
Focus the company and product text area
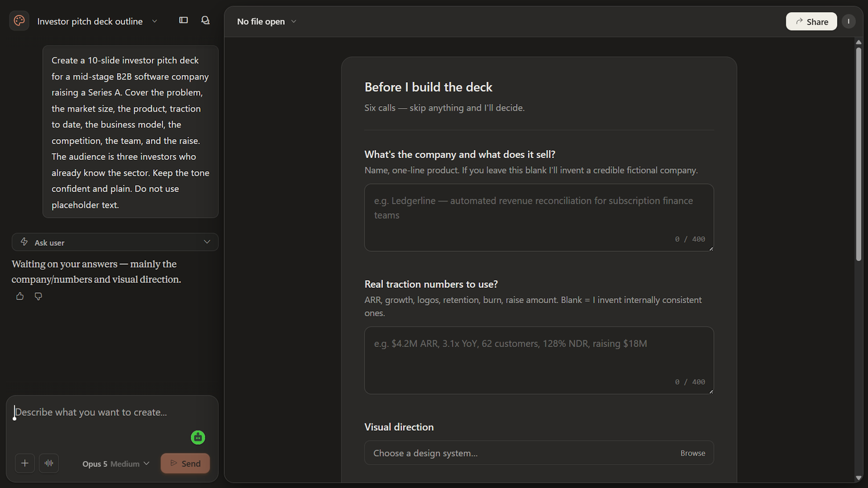pyautogui.click(x=539, y=217)
